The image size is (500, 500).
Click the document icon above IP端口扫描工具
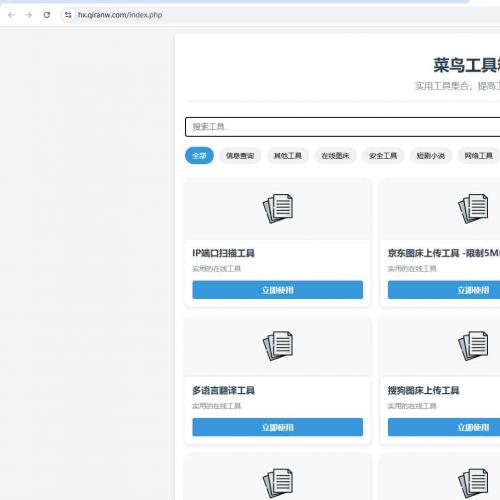[278, 208]
